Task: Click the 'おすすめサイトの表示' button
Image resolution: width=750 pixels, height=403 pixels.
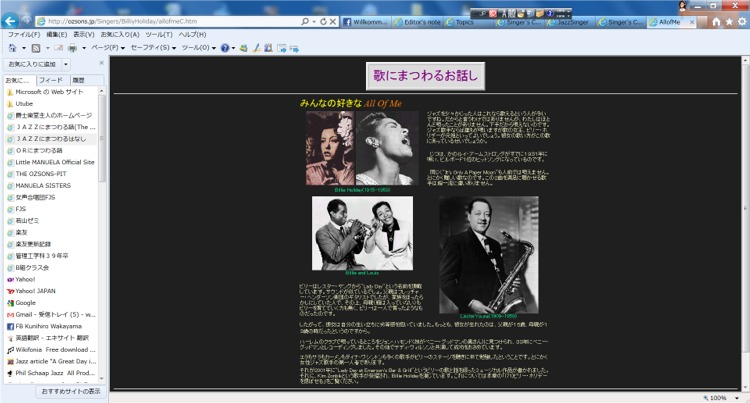Action: point(71,391)
